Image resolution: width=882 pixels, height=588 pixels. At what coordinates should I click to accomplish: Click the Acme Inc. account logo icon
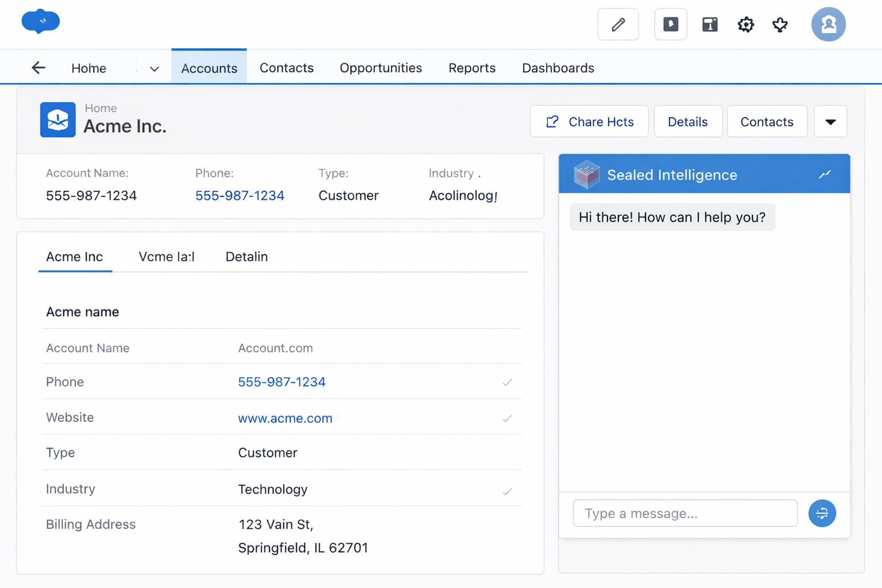(x=57, y=120)
